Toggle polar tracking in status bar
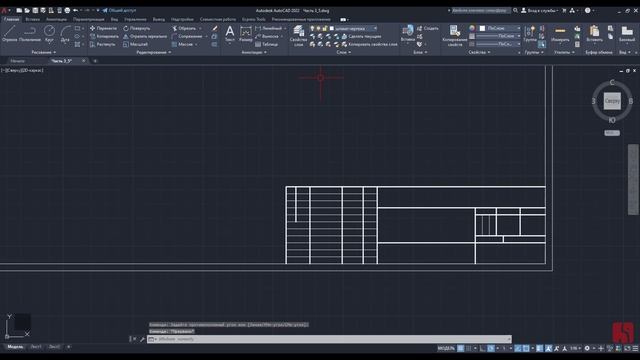Image resolution: width=640 pixels, height=360 pixels. click(x=491, y=348)
